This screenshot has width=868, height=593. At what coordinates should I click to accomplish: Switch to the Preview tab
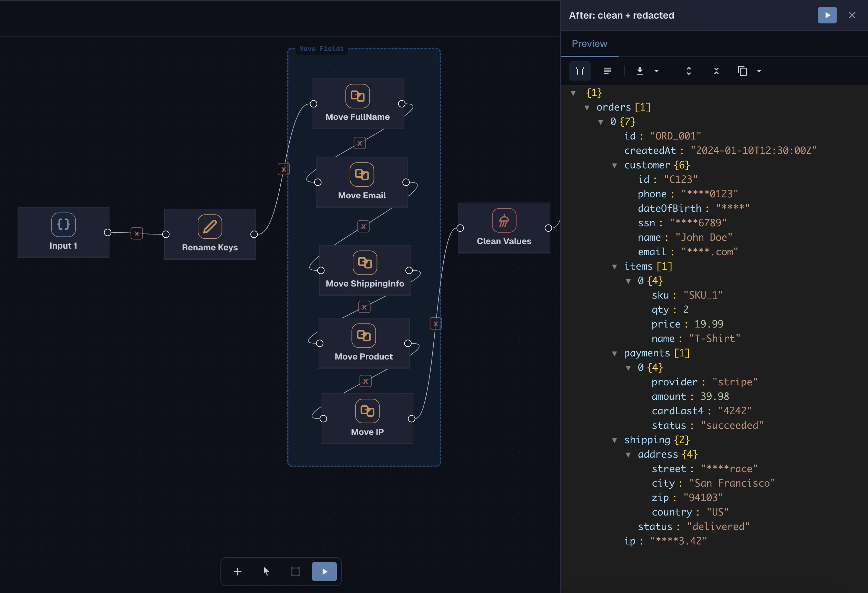[x=589, y=44]
